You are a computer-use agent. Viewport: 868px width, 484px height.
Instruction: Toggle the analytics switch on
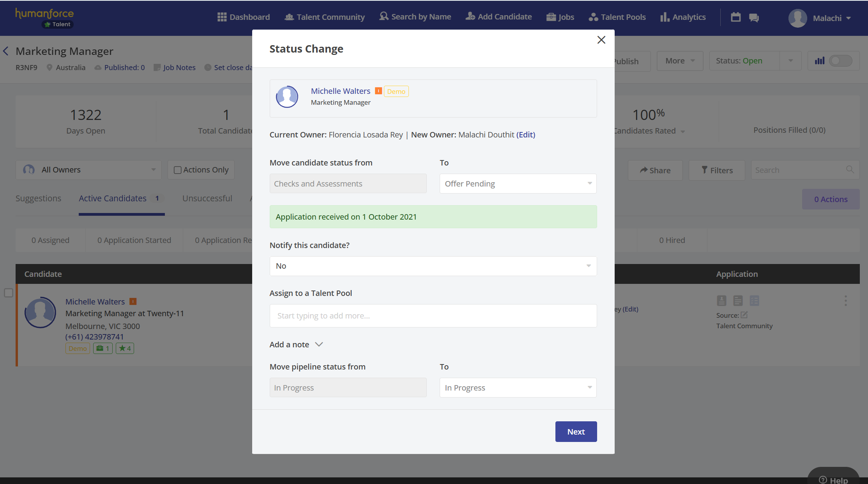[841, 61]
